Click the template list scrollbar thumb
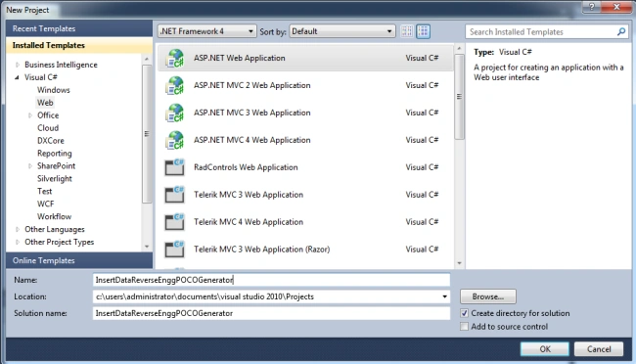 pos(459,97)
